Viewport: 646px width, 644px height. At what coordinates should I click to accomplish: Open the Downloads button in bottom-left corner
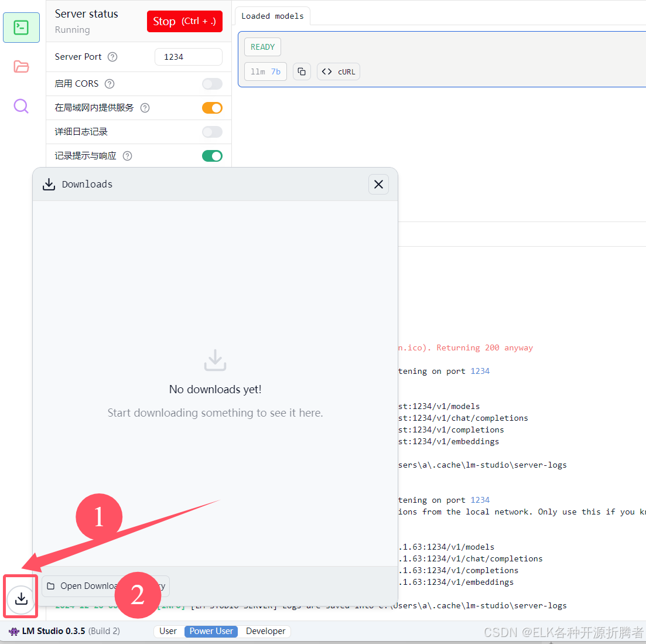[x=21, y=598]
